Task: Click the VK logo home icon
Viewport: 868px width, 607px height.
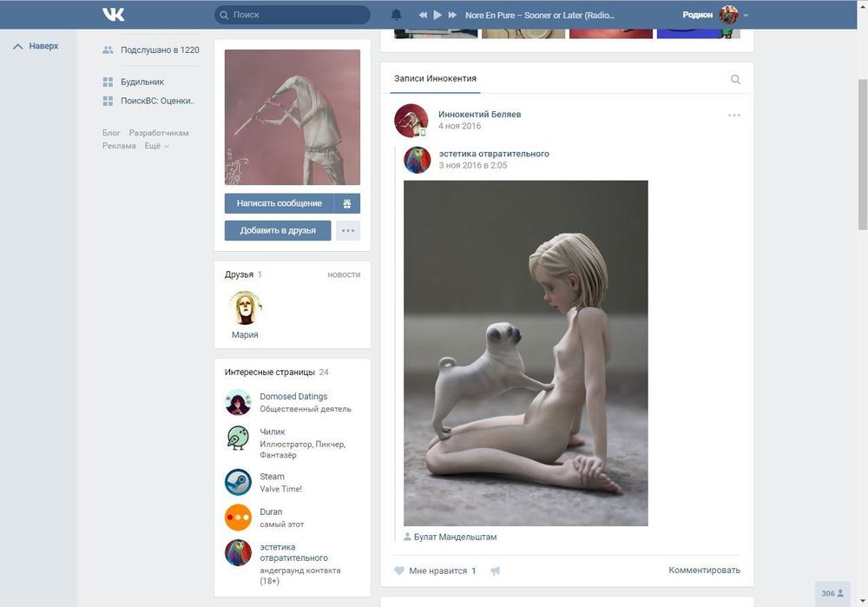Action: [113, 15]
